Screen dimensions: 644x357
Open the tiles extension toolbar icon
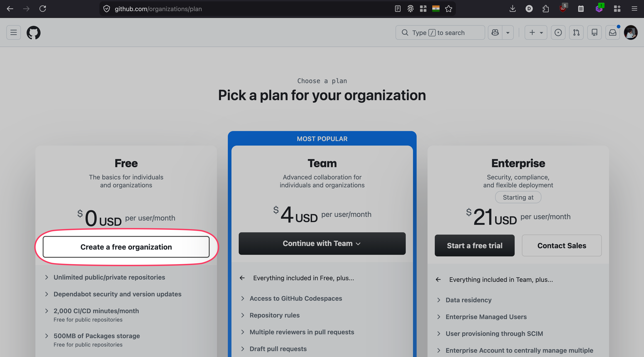click(617, 9)
